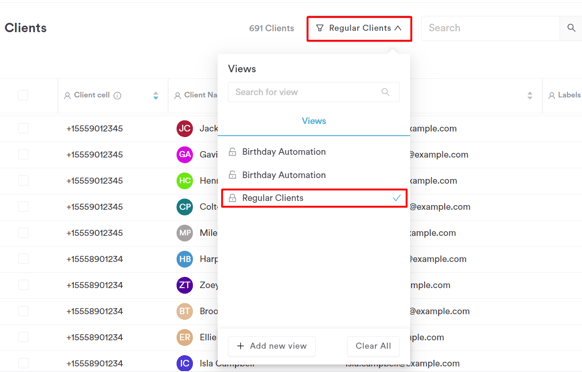Viewport: 582px width, 372px height.
Task: Click the ZT avatar
Action: click(184, 285)
